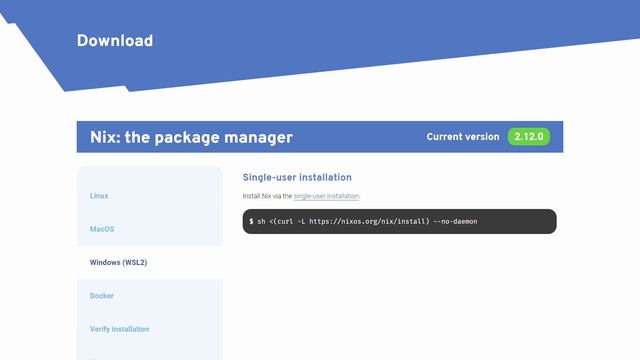Screen dimensions: 640x360
Task: Select the Windows (WSL2) tab
Action: pos(118,262)
